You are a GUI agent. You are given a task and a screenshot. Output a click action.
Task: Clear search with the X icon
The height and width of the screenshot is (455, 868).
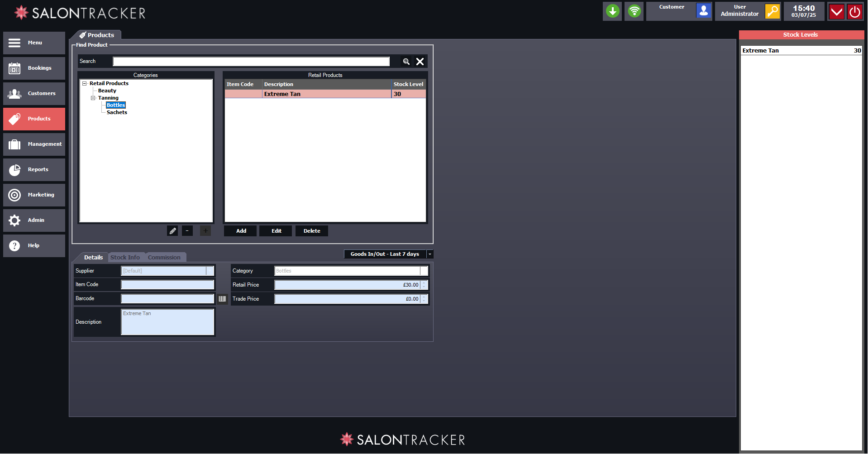(420, 62)
